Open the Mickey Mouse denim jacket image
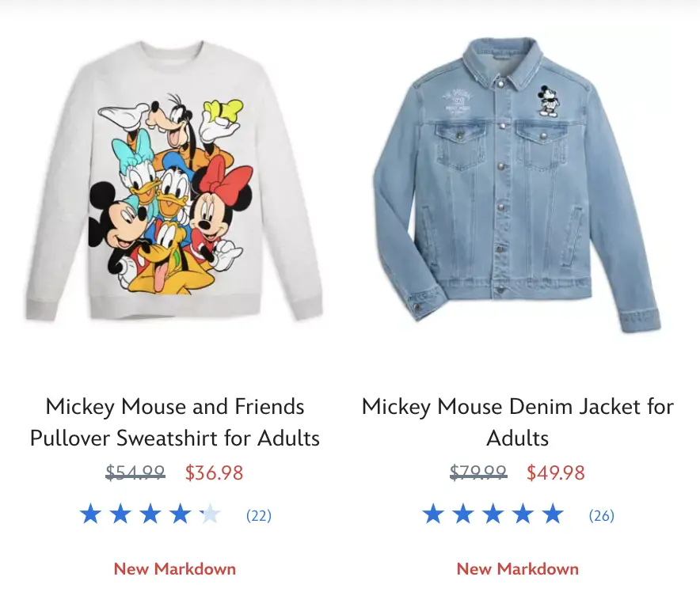Viewport: 700px width, 611px height. tap(517, 184)
